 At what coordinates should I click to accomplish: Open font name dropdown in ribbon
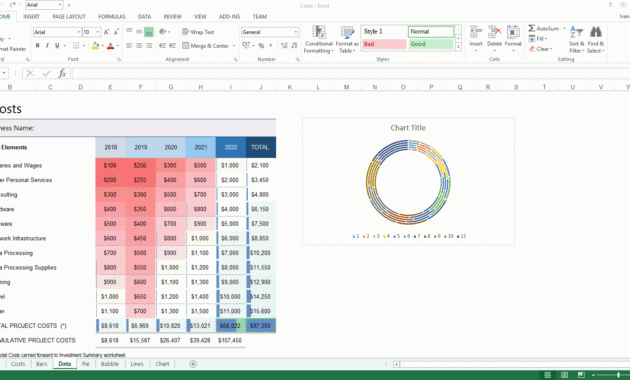(79, 32)
